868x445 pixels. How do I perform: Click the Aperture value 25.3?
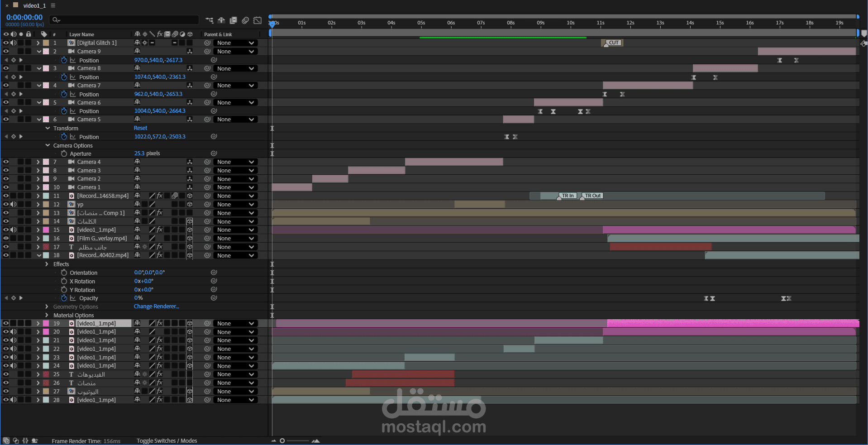(139, 153)
